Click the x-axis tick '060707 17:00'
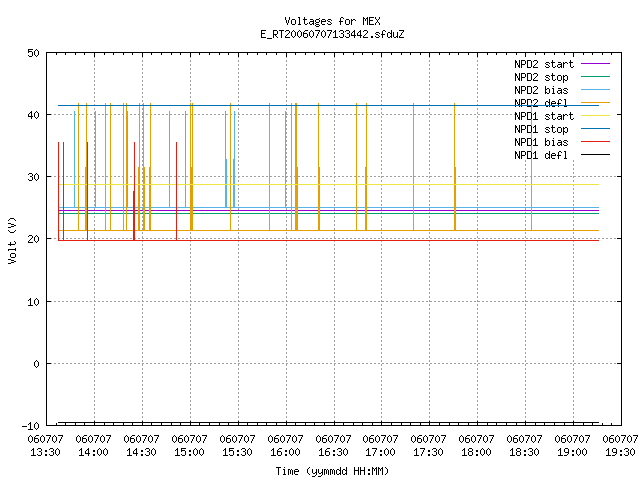The width and height of the screenshot is (640, 480). pos(380,446)
